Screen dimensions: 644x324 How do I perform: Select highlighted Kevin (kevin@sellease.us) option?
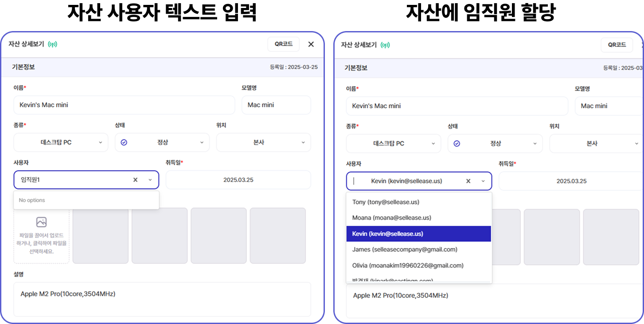coord(419,233)
